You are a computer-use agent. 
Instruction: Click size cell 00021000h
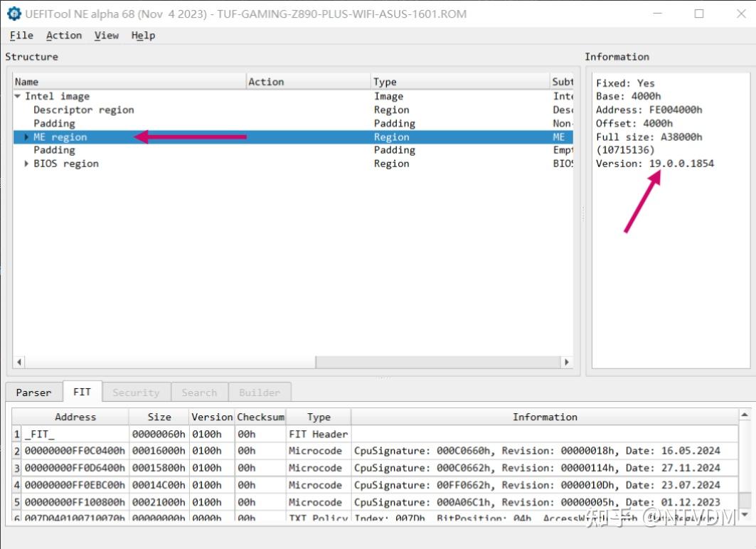pyautogui.click(x=159, y=502)
